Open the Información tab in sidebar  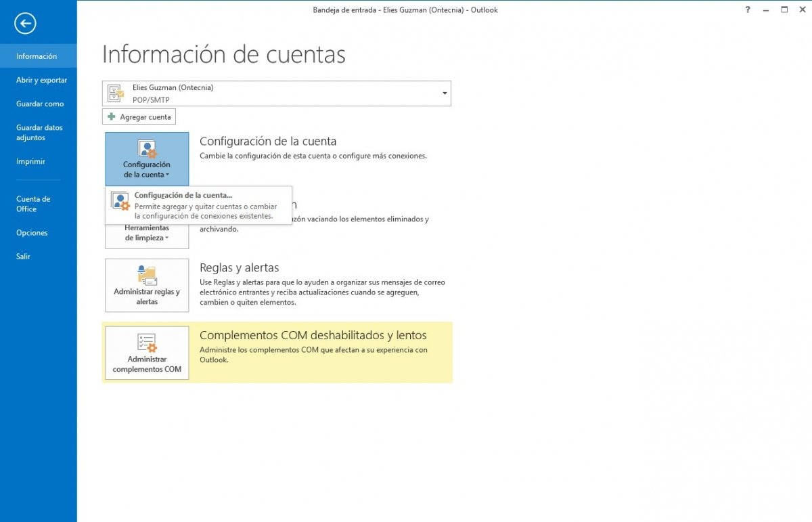pos(39,56)
